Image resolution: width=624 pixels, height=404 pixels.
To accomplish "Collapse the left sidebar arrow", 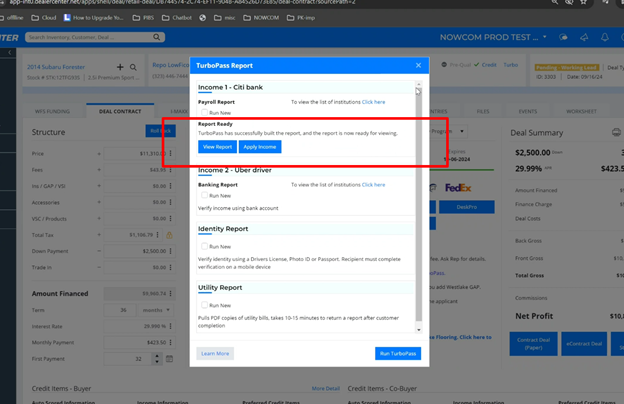I will tap(10, 52).
